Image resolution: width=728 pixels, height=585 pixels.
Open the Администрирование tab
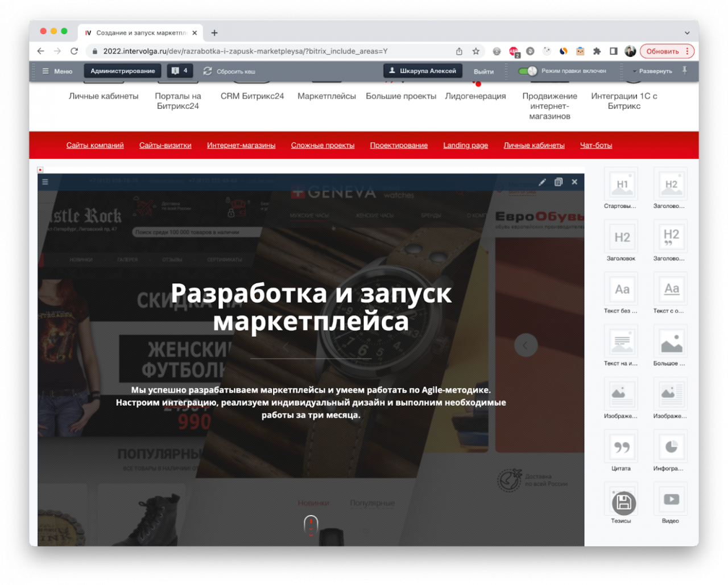point(122,71)
